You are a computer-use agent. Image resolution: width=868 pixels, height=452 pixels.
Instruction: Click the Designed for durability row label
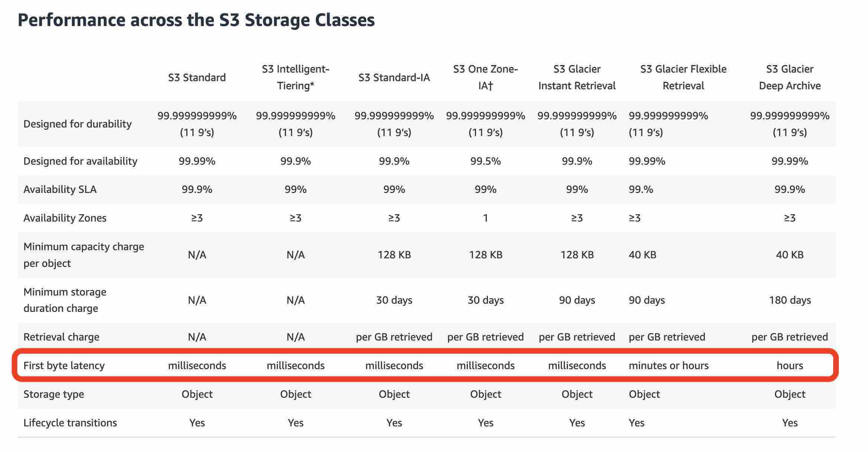[x=77, y=124]
